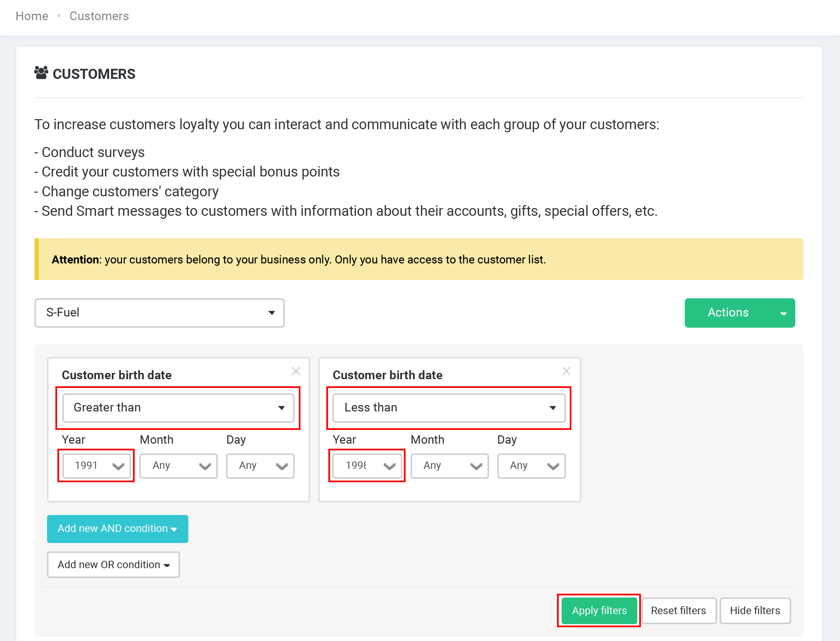Viewport: 840px width, 641px height.
Task: Click the customers group icon beside heading
Action: tap(41, 73)
